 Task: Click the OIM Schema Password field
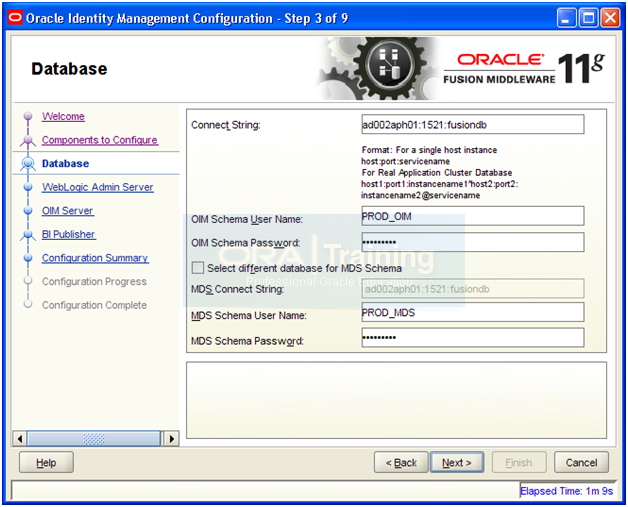[x=473, y=242]
